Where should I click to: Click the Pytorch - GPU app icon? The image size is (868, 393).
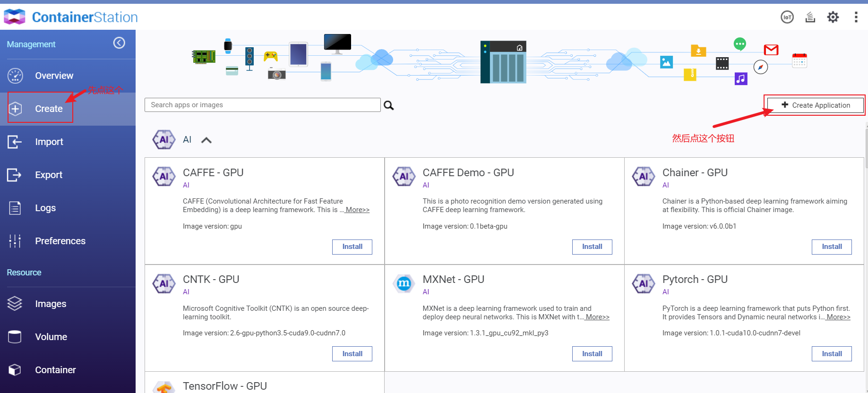pyautogui.click(x=644, y=283)
